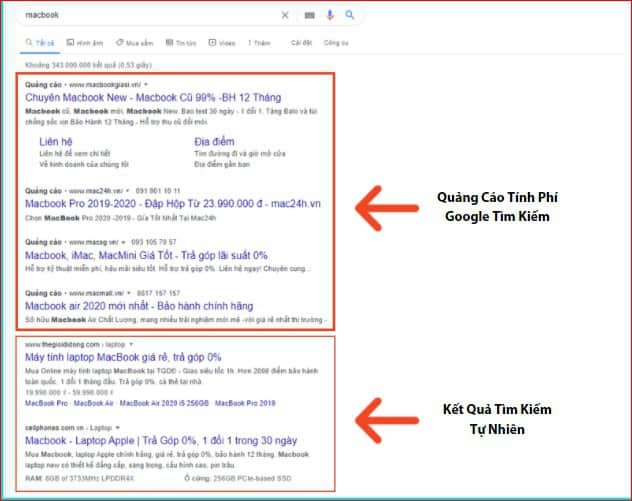Image resolution: width=632 pixels, height=501 pixels.
Task: Open ad Chuyên Macbook New - Macbook Cũ 99%
Action: [x=153, y=98]
